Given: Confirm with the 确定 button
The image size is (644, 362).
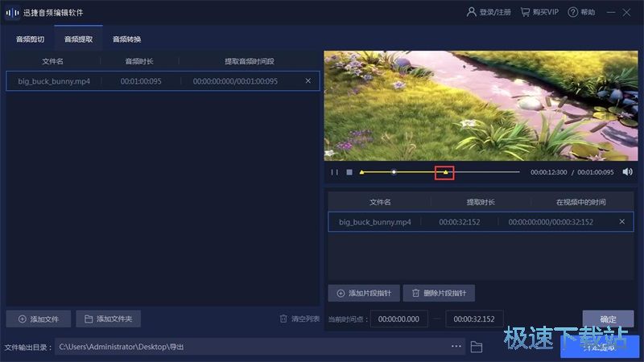Looking at the screenshot, I should click(608, 319).
